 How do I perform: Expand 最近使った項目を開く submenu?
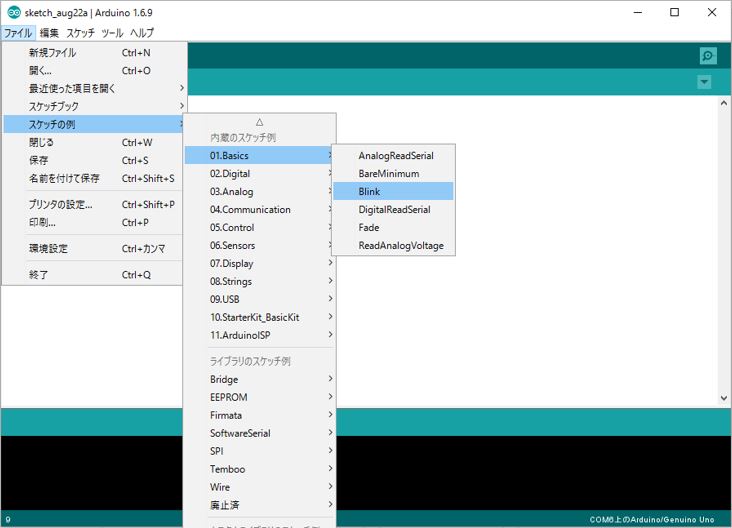[93, 88]
